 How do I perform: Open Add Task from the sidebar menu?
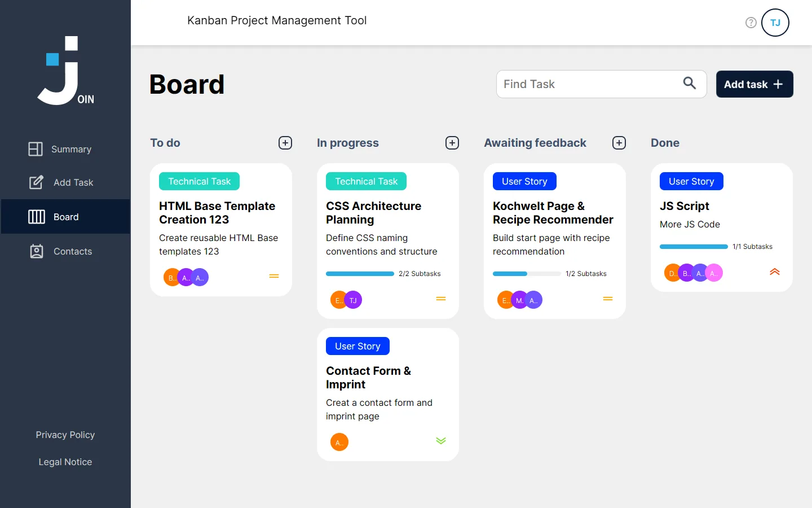click(x=65, y=182)
